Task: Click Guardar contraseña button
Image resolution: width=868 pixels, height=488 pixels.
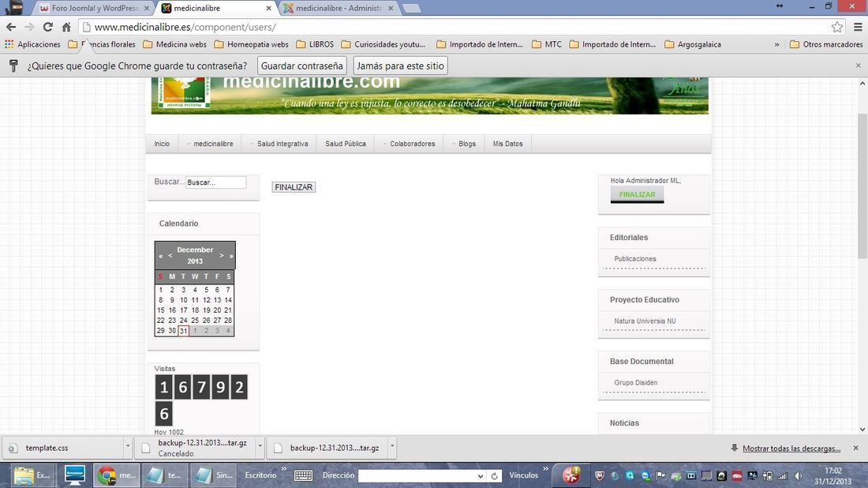Action: tap(301, 66)
